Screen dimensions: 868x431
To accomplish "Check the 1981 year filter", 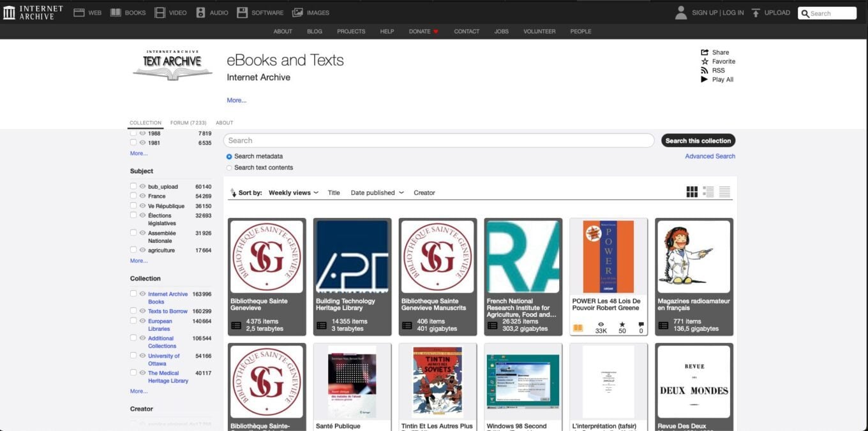I will click(x=133, y=143).
